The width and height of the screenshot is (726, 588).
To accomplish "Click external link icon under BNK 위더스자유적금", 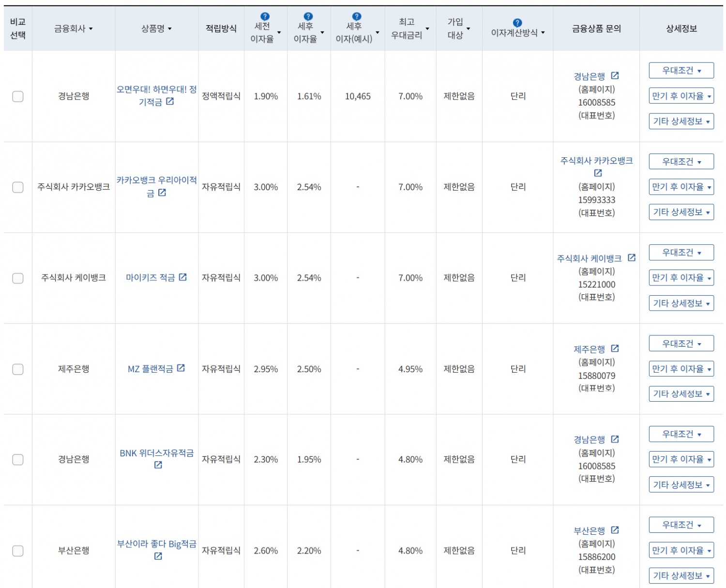I will tap(158, 465).
